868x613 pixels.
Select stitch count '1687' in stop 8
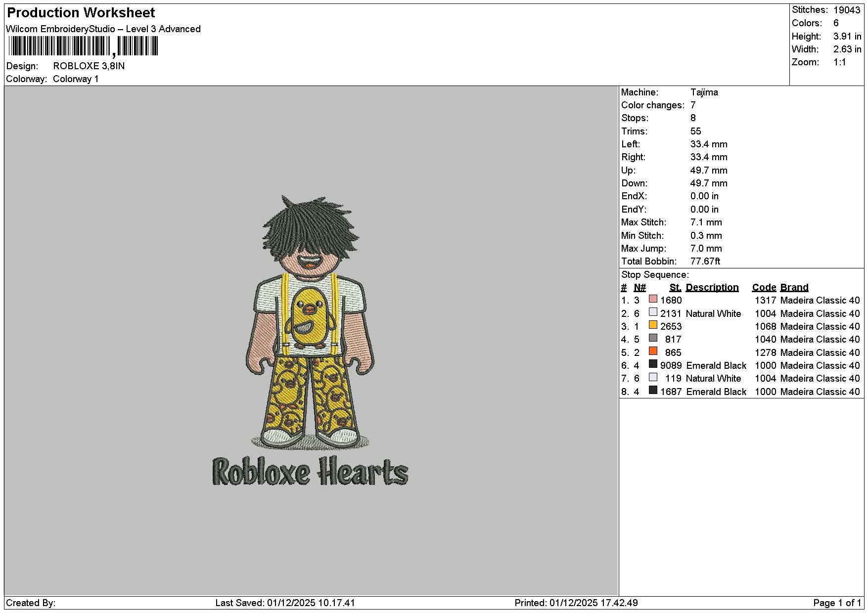tap(671, 392)
